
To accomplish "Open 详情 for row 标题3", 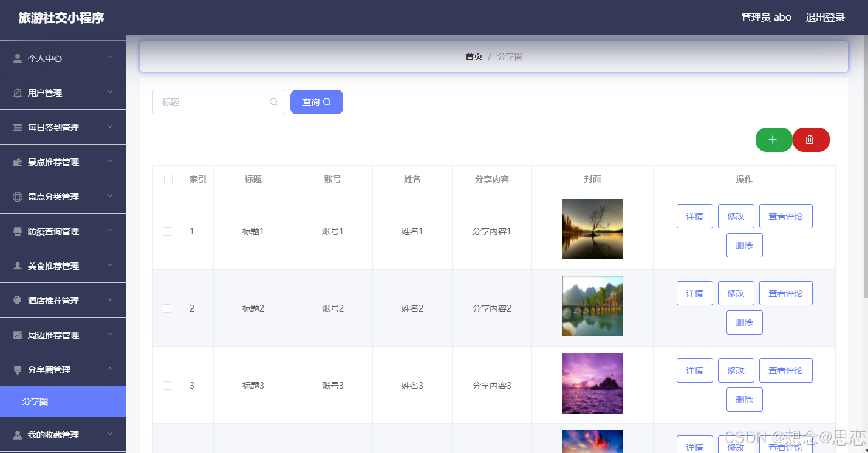I will [694, 370].
